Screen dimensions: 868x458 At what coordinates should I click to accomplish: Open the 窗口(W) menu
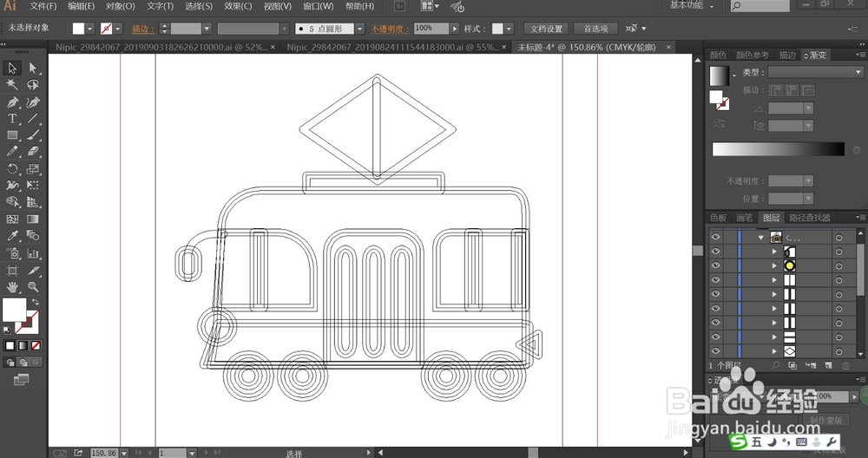[x=319, y=6]
